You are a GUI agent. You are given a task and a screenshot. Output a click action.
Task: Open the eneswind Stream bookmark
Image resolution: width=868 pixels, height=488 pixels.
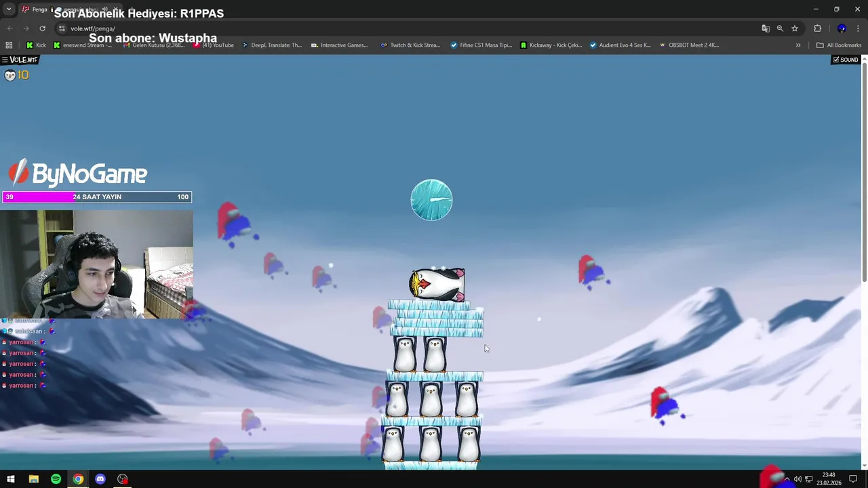point(82,45)
